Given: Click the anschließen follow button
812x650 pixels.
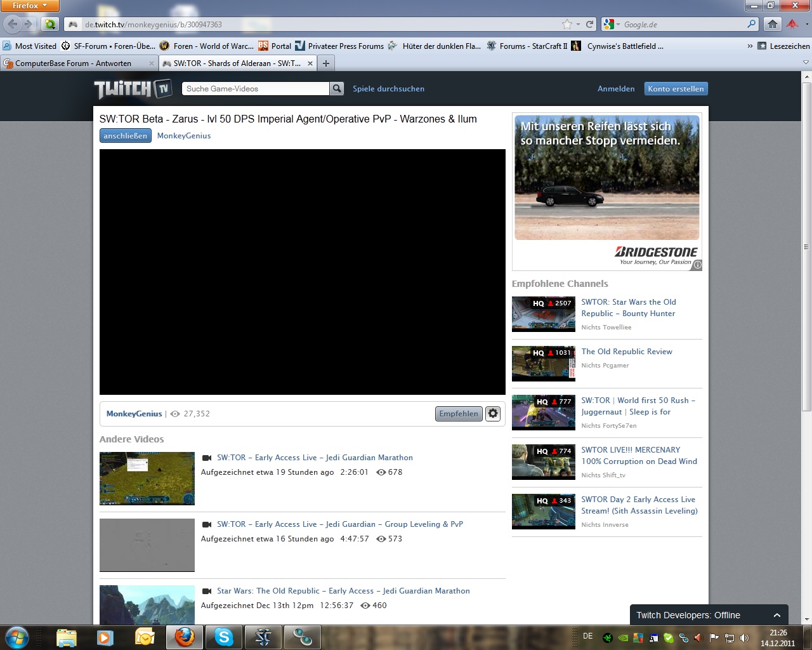Looking at the screenshot, I should (x=126, y=136).
